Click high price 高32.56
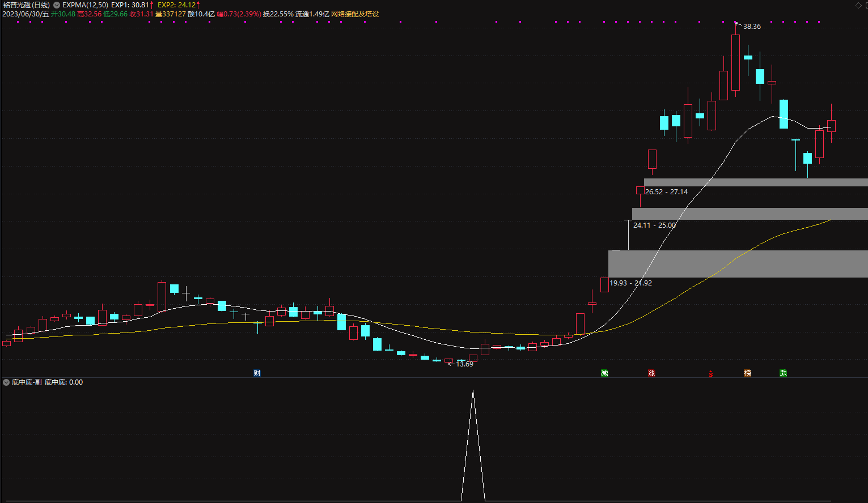 click(89, 14)
